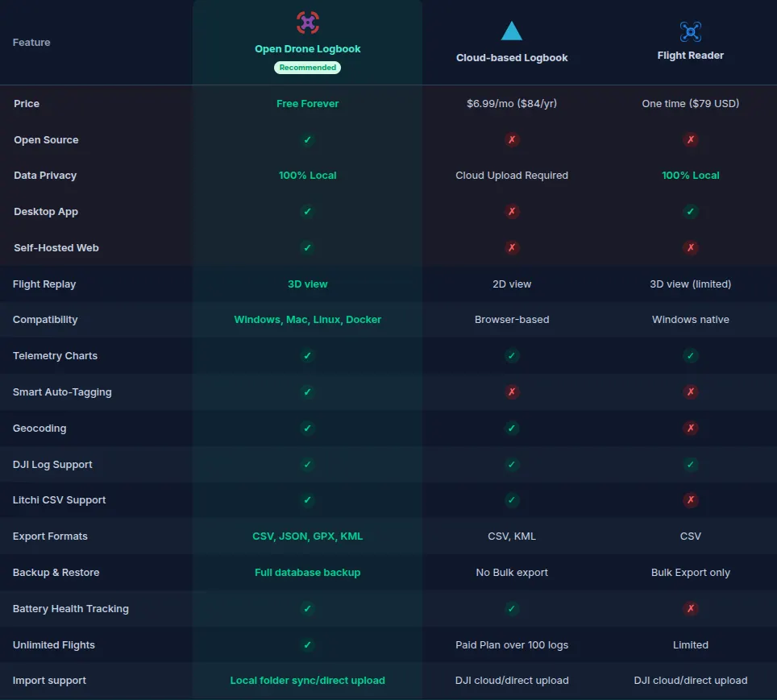Click the Import support row label
Image resolution: width=777 pixels, height=700 pixels.
click(x=49, y=681)
